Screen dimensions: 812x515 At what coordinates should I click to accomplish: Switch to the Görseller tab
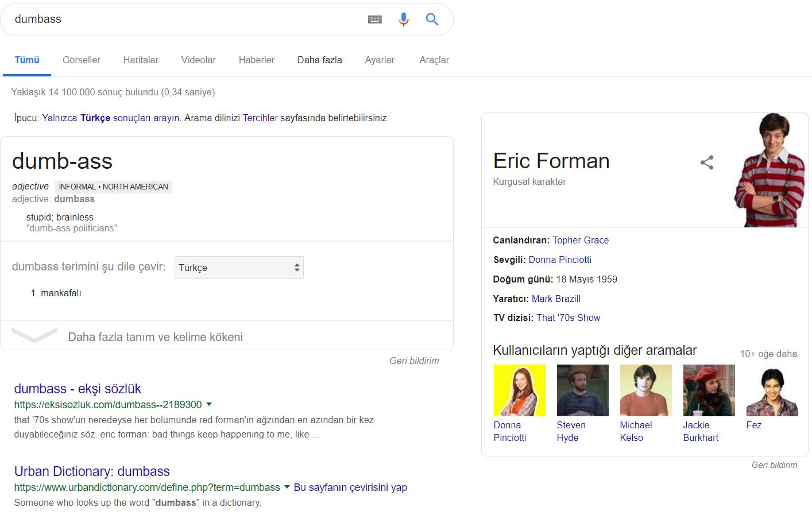[x=81, y=60]
